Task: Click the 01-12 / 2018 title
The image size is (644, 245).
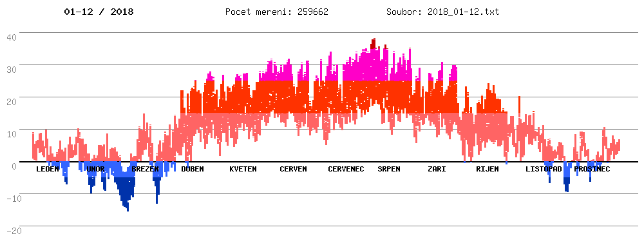Action: 99,12
